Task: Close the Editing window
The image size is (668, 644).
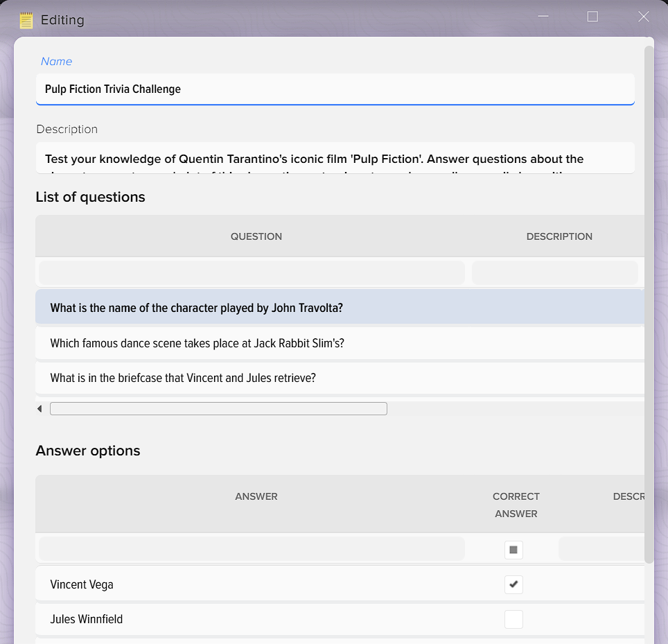Action: 644,17
